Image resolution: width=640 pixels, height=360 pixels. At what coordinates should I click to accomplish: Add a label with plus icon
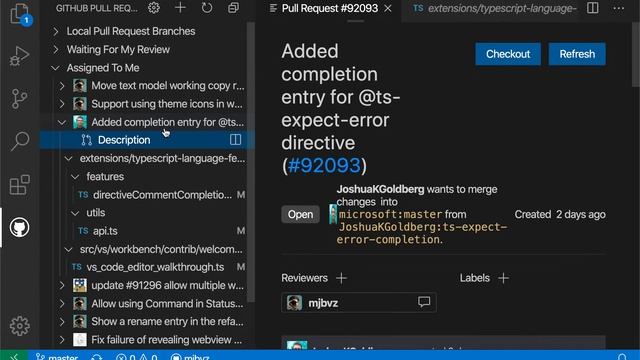tap(504, 278)
